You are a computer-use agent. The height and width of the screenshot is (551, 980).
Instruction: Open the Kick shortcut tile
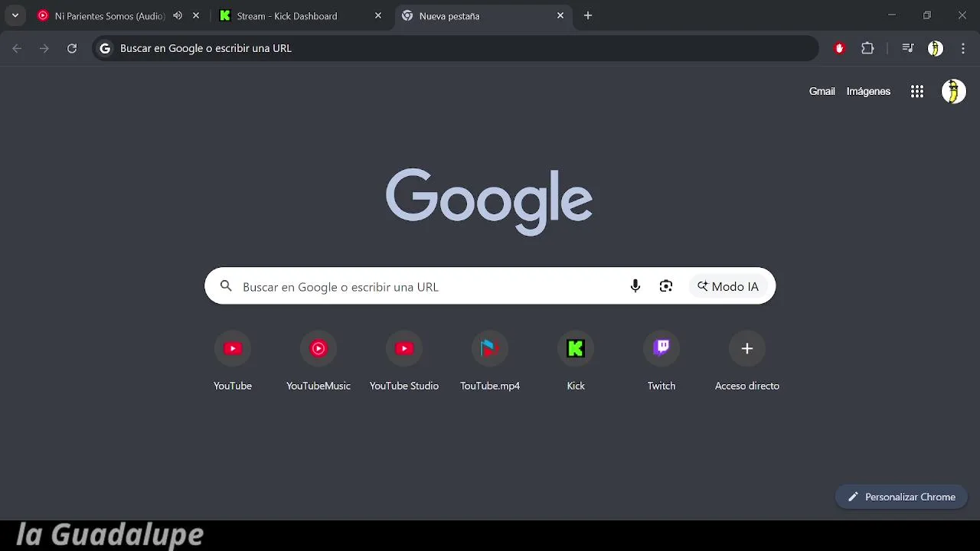pyautogui.click(x=576, y=360)
